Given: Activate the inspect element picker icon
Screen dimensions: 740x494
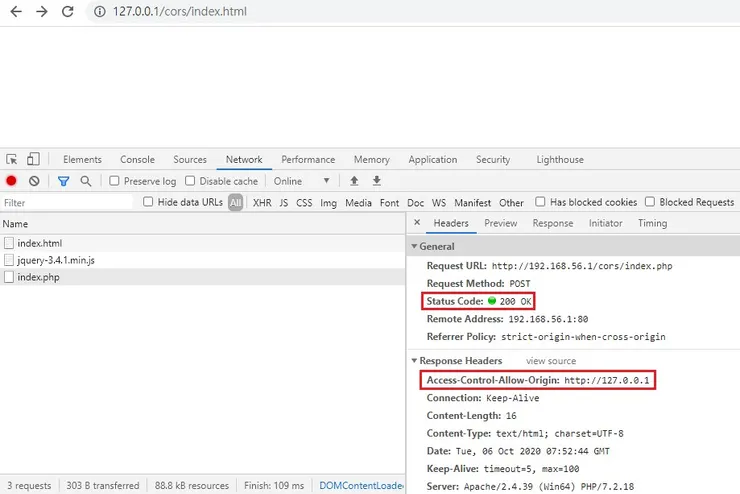Looking at the screenshot, I should pos(12,159).
